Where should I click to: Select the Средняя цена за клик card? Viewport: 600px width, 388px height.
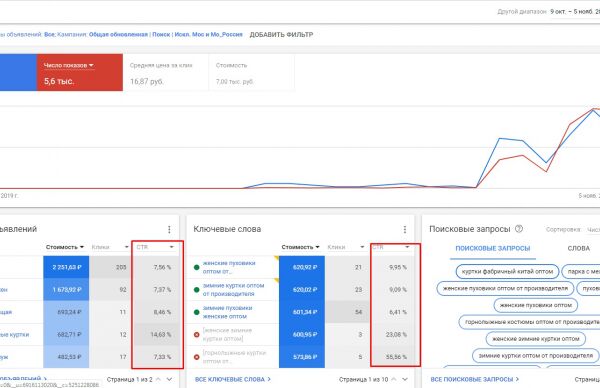pyautogui.click(x=166, y=72)
